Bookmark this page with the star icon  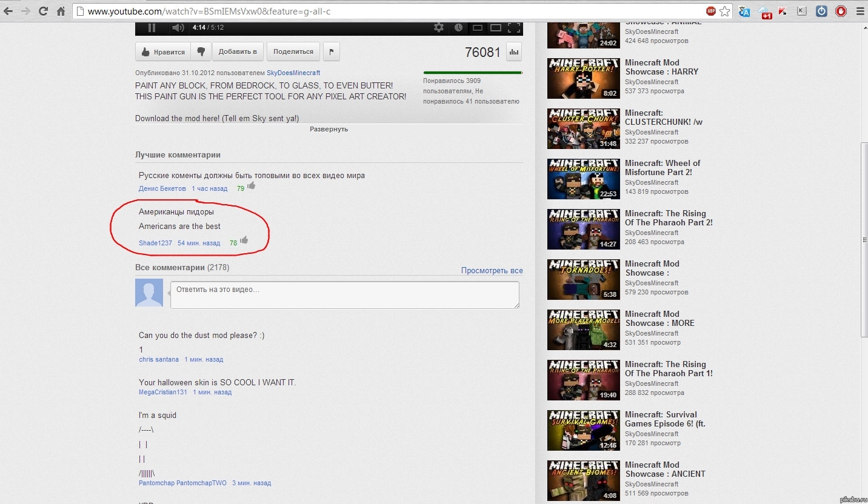tap(724, 11)
